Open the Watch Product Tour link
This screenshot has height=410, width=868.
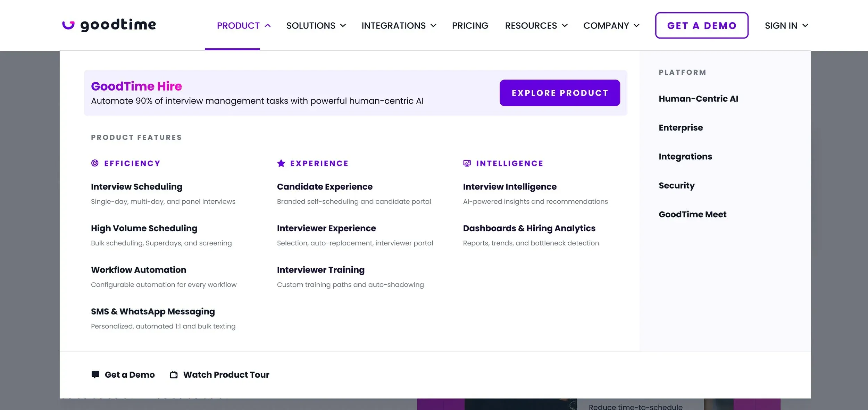pyautogui.click(x=226, y=375)
